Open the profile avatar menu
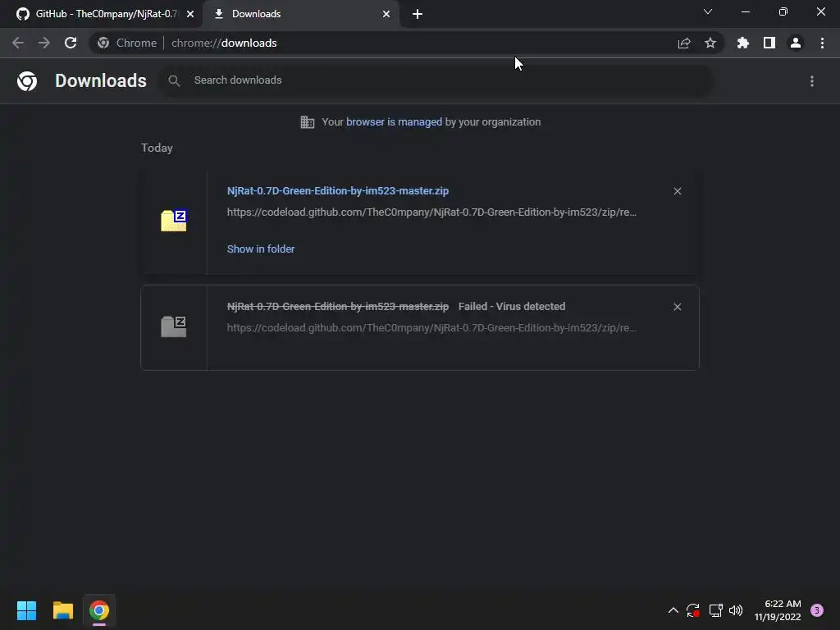 point(796,43)
